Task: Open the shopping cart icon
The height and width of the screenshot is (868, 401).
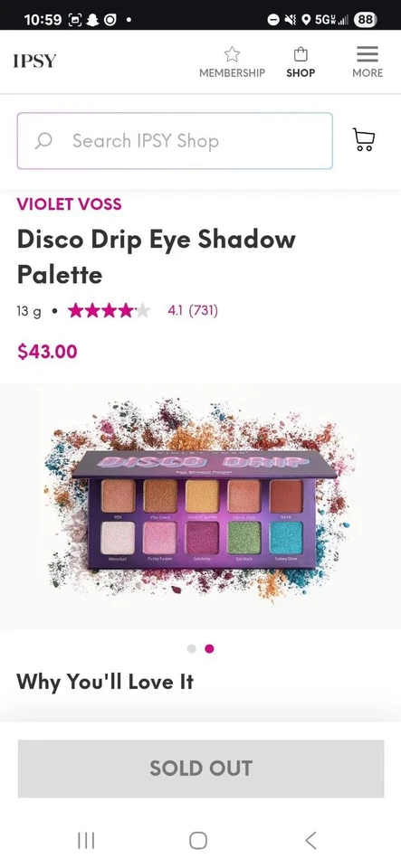Action: [363, 140]
